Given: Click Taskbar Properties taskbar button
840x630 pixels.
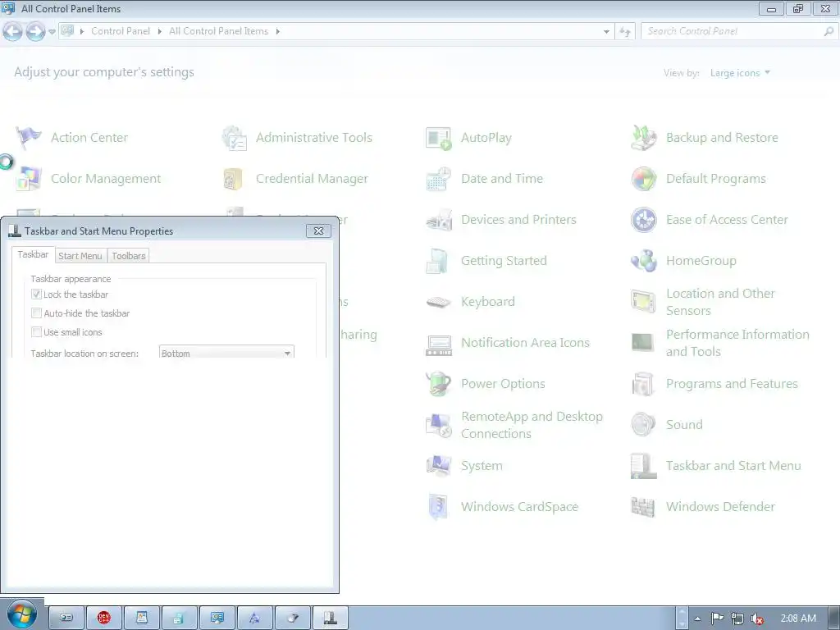Looking at the screenshot, I should click(331, 619).
